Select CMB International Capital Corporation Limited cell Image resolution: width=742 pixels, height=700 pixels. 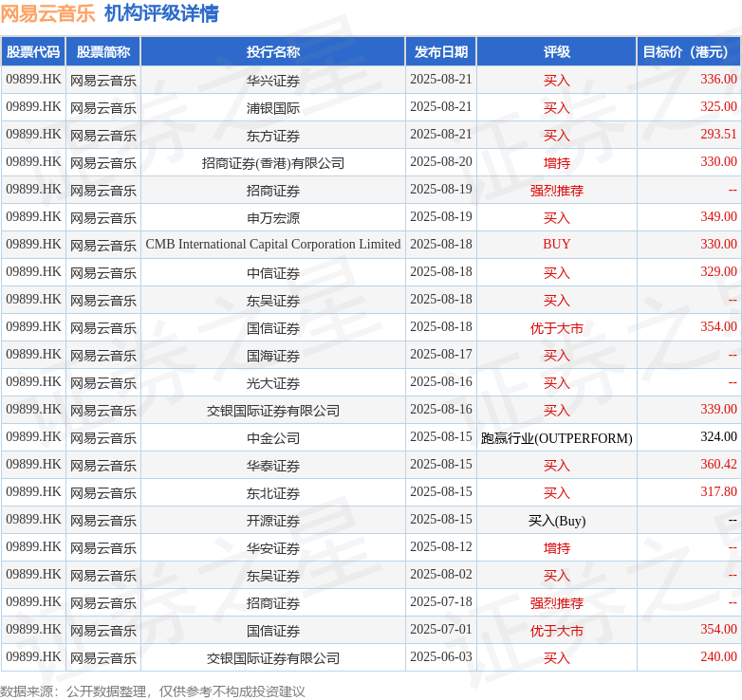tap(273, 245)
